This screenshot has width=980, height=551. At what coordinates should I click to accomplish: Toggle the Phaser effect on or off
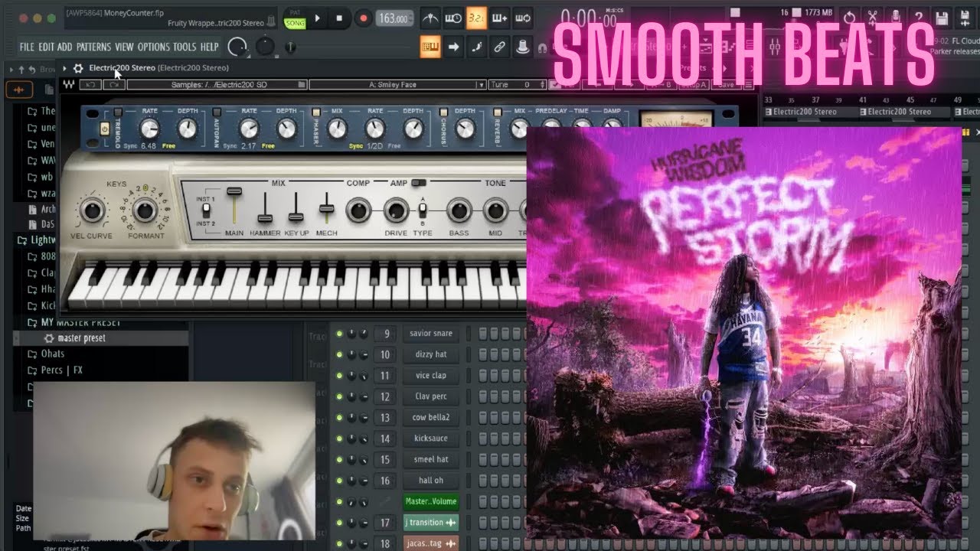click(x=315, y=112)
